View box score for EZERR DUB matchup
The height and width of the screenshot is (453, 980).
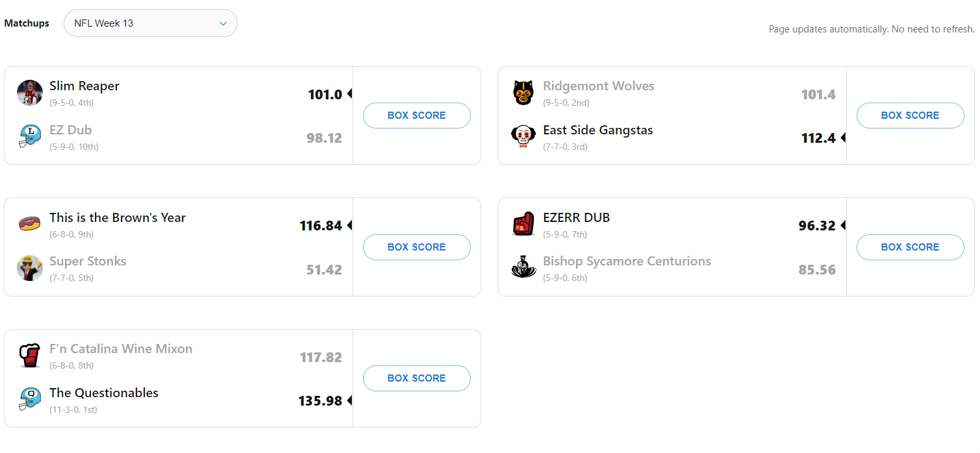(910, 247)
